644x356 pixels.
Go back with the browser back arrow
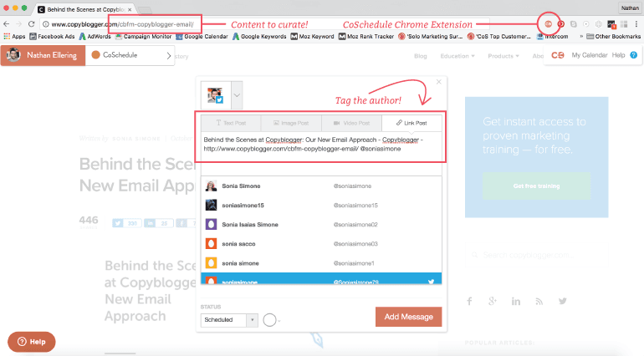pyautogui.click(x=7, y=24)
